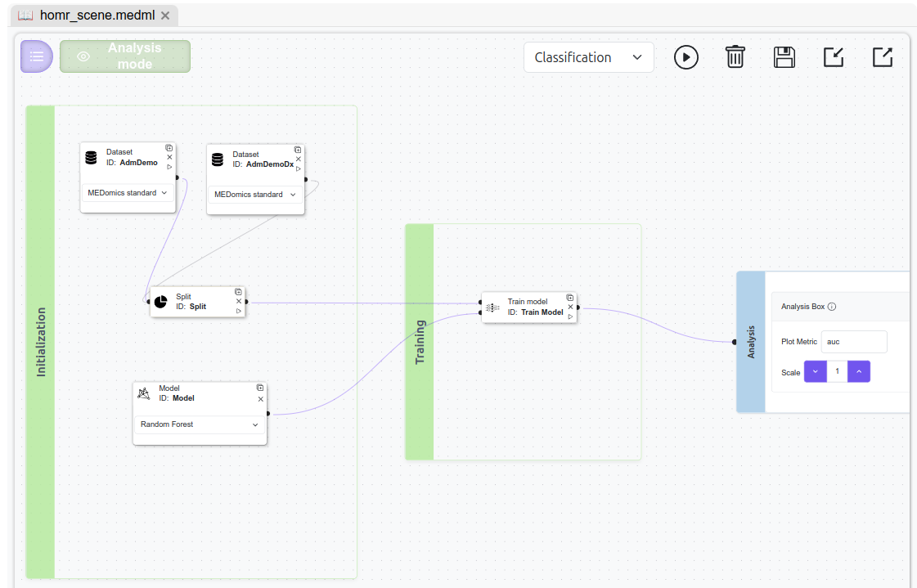Image resolution: width=917 pixels, height=588 pixels.
Task: Click the export scene arrow icon
Action: pos(882,57)
